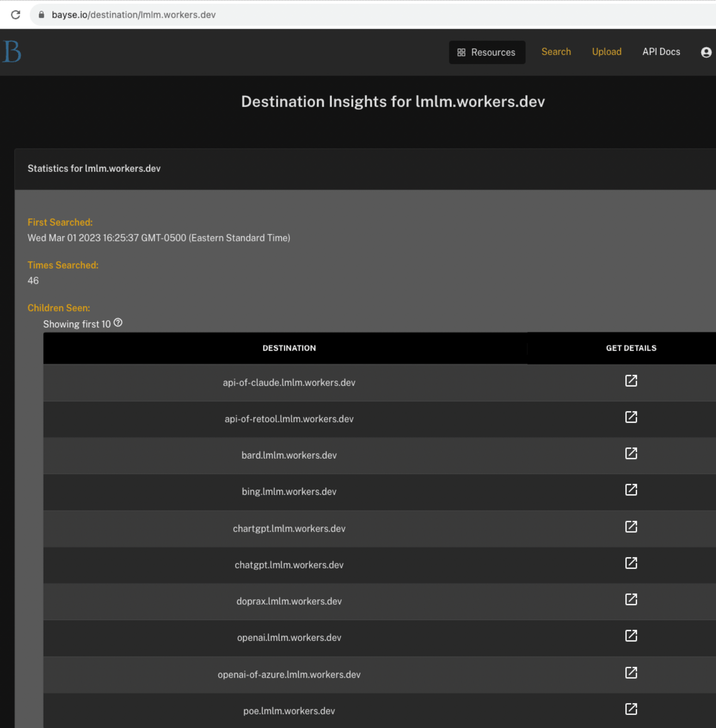The width and height of the screenshot is (716, 728).
Task: Open the API Docs nav link
Action: pos(661,52)
